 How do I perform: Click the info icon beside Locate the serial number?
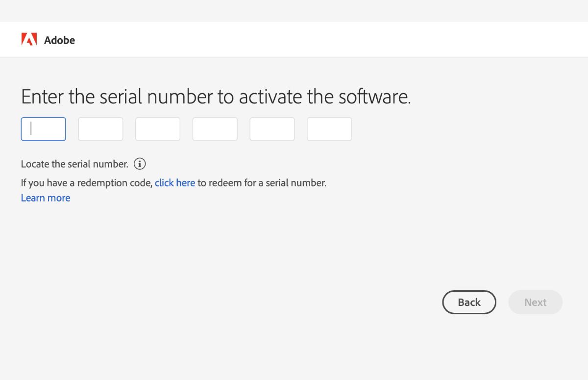(140, 164)
